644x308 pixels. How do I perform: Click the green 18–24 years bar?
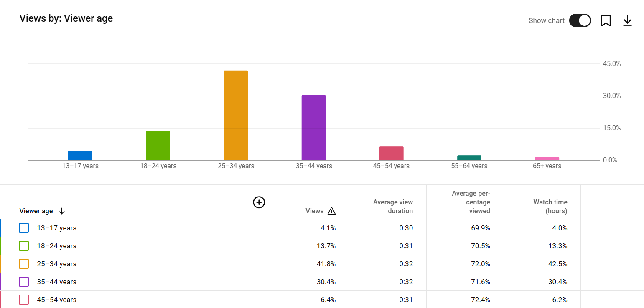pyautogui.click(x=158, y=145)
